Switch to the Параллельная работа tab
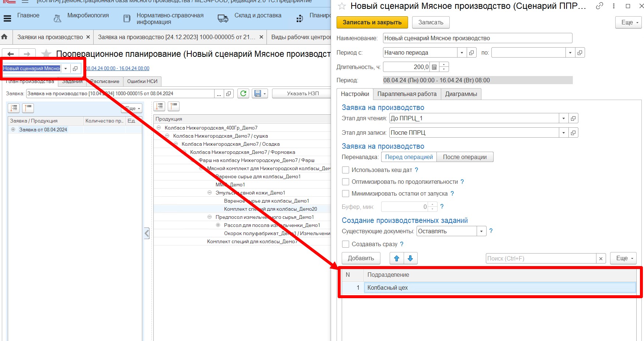This screenshot has height=341, width=644. point(407,94)
